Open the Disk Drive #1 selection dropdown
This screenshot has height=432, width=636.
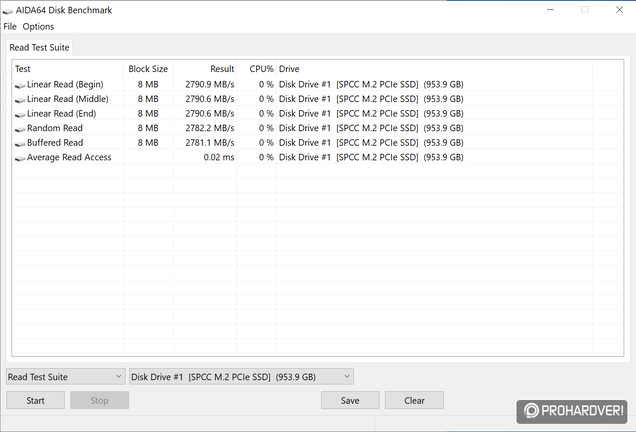(241, 377)
